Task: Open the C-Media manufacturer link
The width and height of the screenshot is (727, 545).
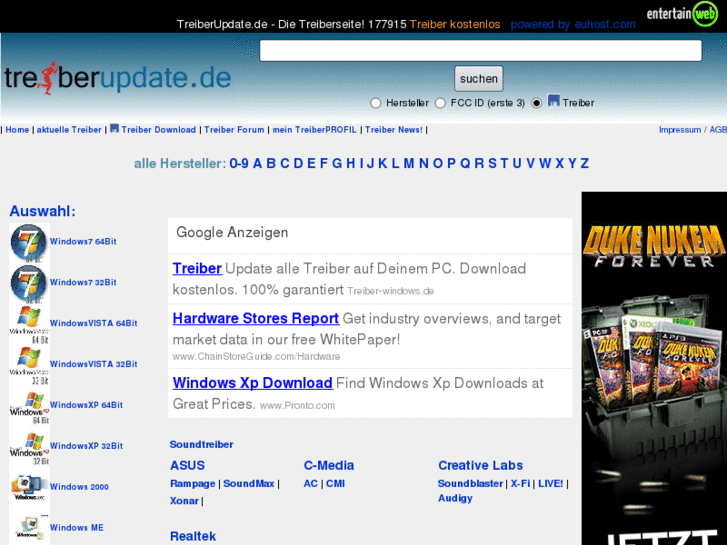Action: pyautogui.click(x=329, y=465)
